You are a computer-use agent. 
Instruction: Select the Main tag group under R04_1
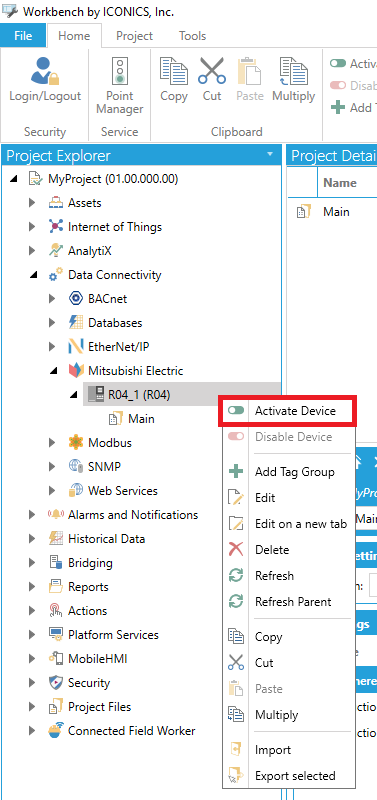(x=141, y=419)
